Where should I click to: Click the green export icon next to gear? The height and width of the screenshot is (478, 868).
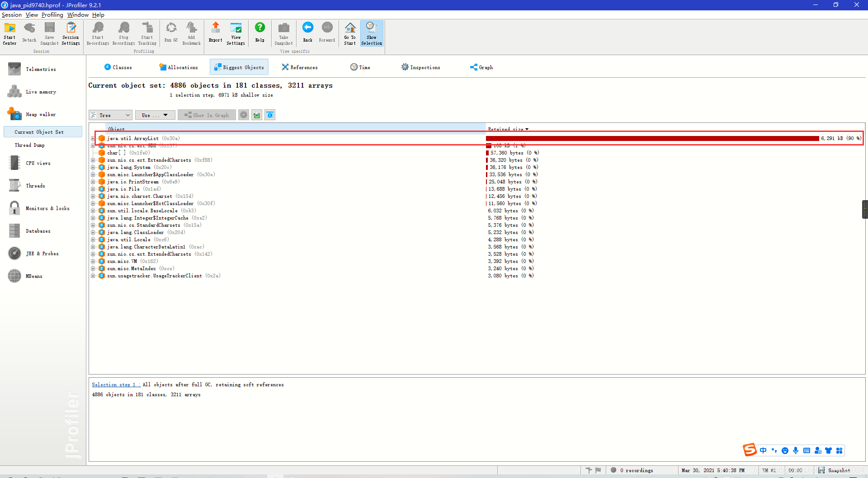coord(257,115)
